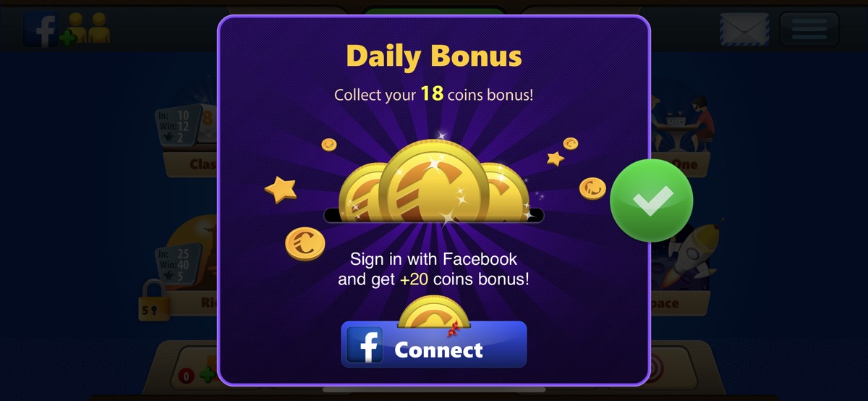Image resolution: width=868 pixels, height=401 pixels.
Task: Open the hamburger menu icon
Action: [809, 29]
